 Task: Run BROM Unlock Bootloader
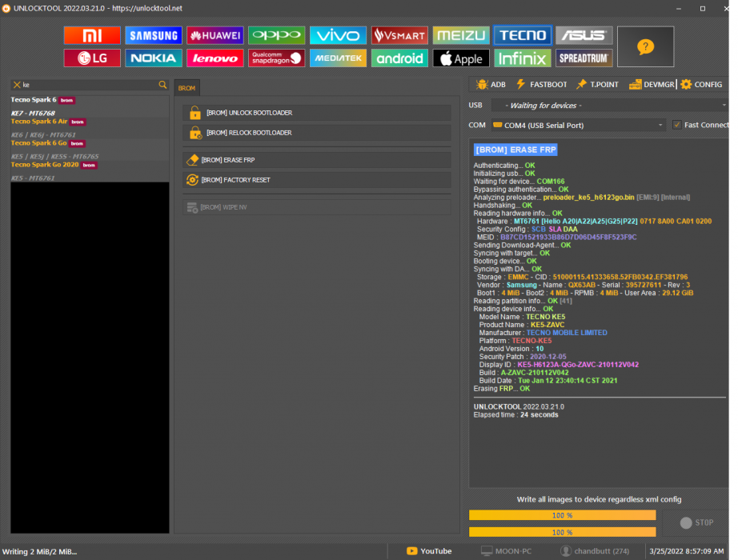point(317,113)
